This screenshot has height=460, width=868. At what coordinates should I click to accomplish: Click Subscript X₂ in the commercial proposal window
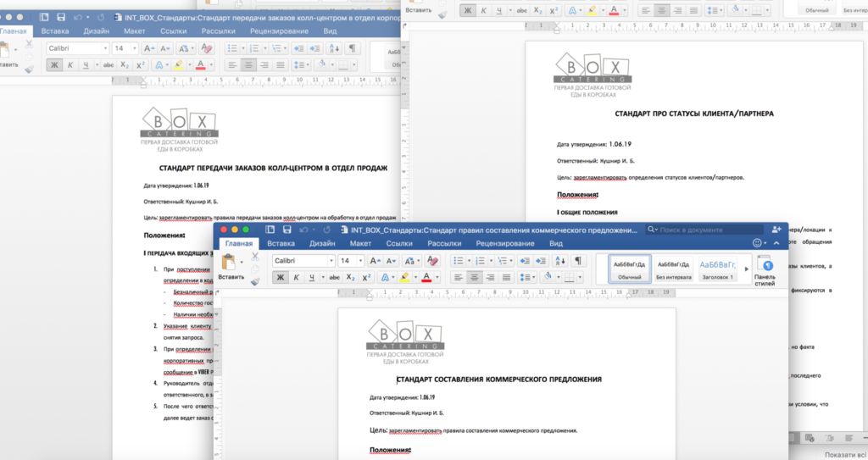tap(350, 277)
